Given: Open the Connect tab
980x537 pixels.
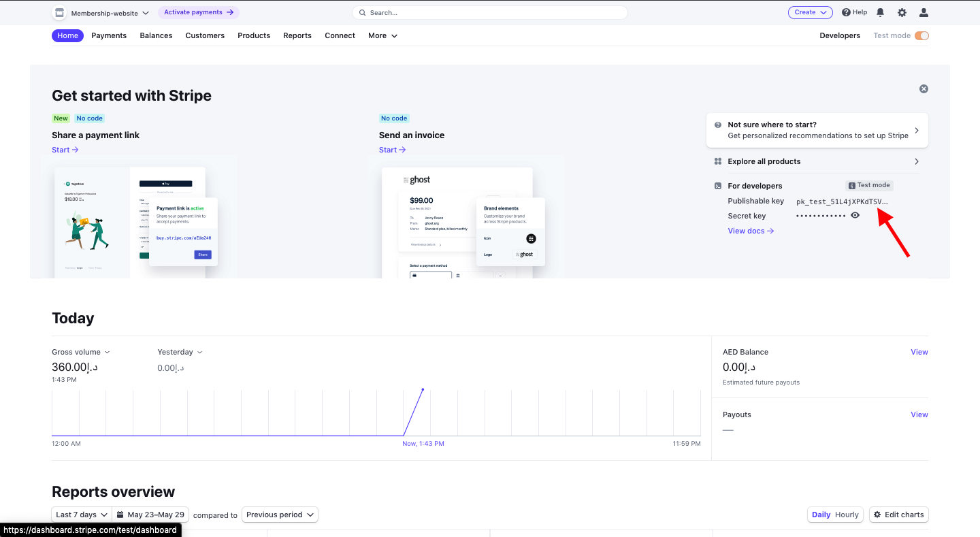Looking at the screenshot, I should pos(340,35).
